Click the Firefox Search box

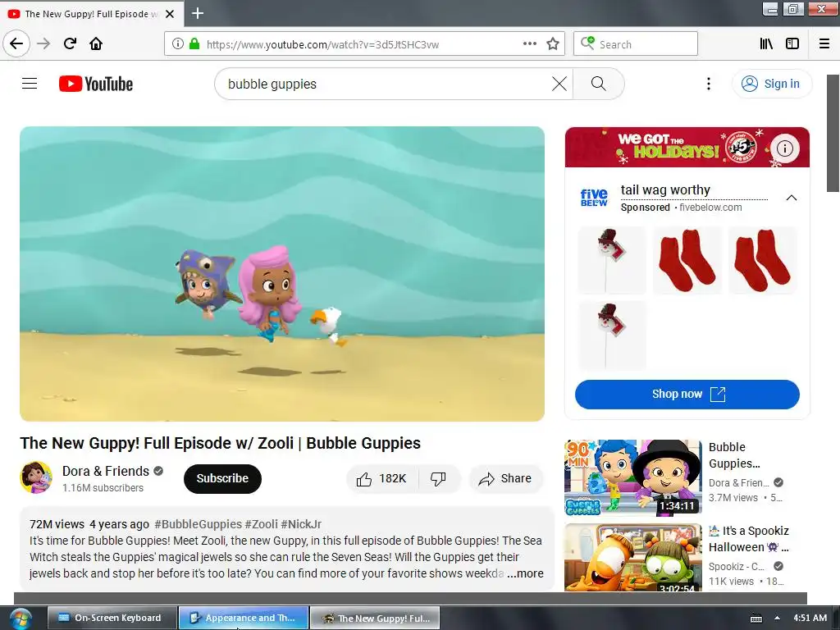(636, 43)
